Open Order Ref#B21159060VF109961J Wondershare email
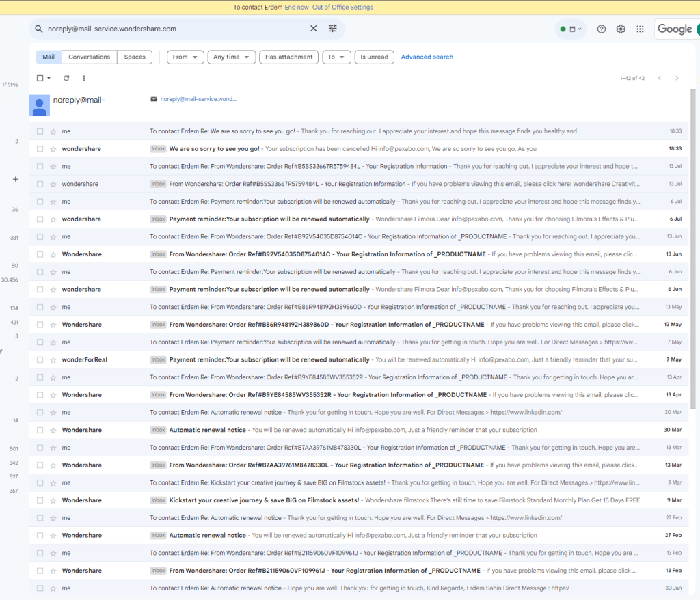This screenshot has width=700, height=600. pyautogui.click(x=358, y=571)
